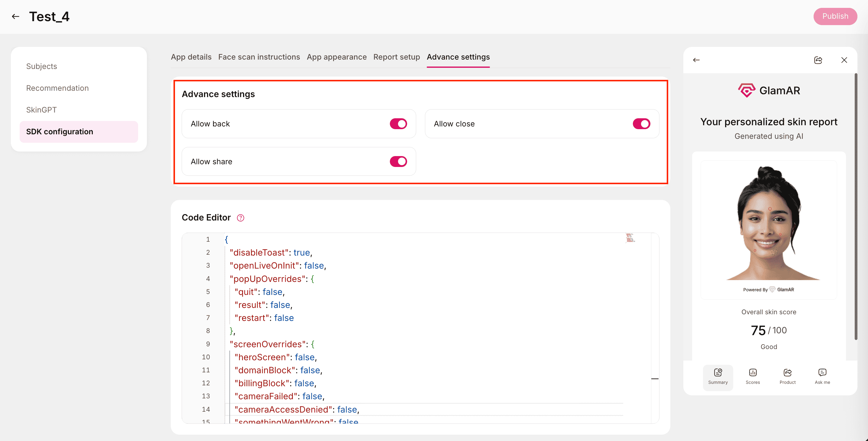The height and width of the screenshot is (441, 868).
Task: Disable the Allow close switch
Action: (641, 124)
